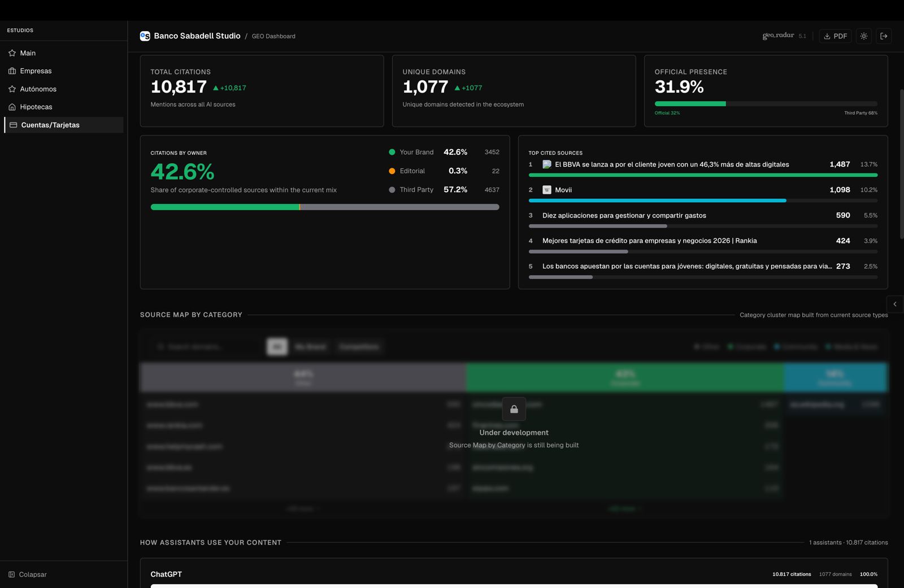This screenshot has width=904, height=588.
Task: Collapse the sidebar with Colapsar
Action: [28, 574]
